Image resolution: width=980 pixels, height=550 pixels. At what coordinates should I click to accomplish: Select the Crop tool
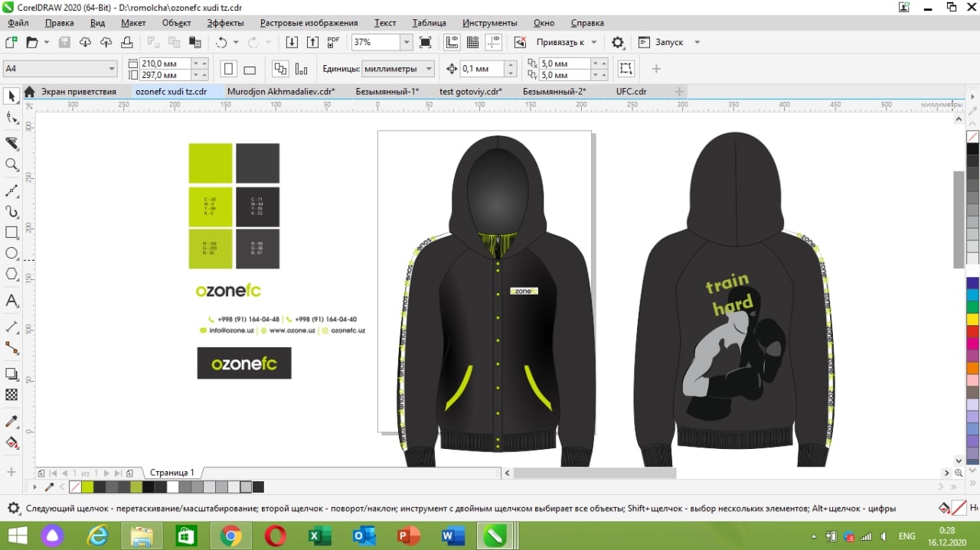tap(11, 143)
